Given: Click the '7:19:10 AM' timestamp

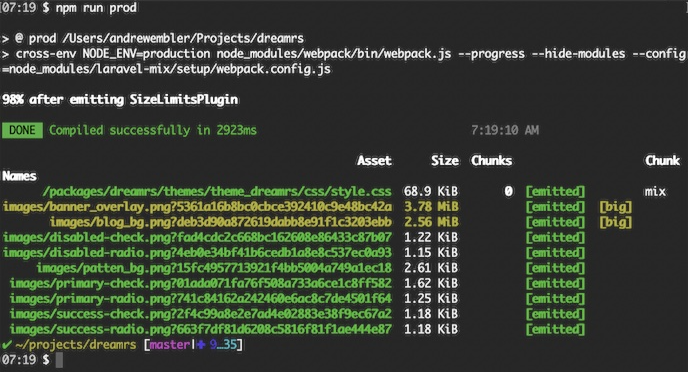Looking at the screenshot, I should [505, 130].
